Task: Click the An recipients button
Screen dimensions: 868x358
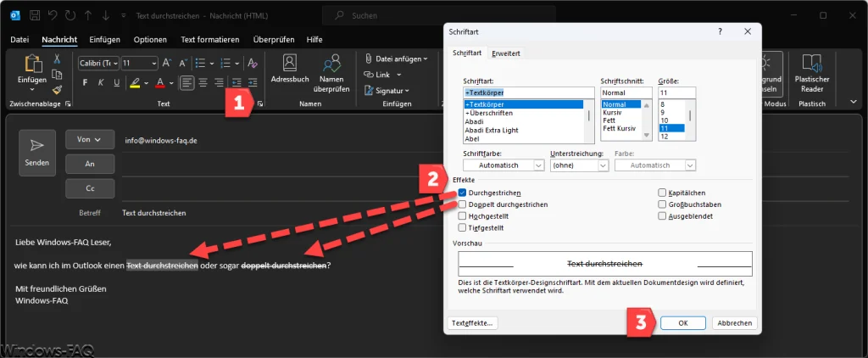Action: click(90, 164)
